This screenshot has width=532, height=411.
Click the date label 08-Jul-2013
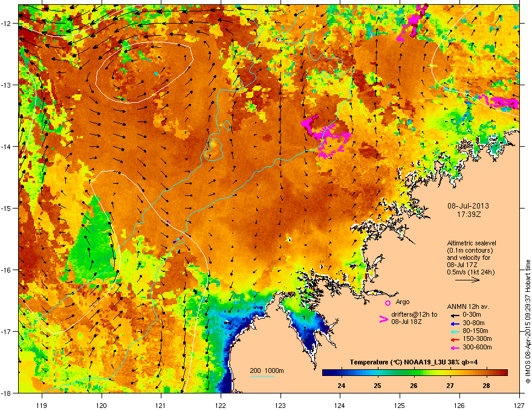[x=468, y=206]
